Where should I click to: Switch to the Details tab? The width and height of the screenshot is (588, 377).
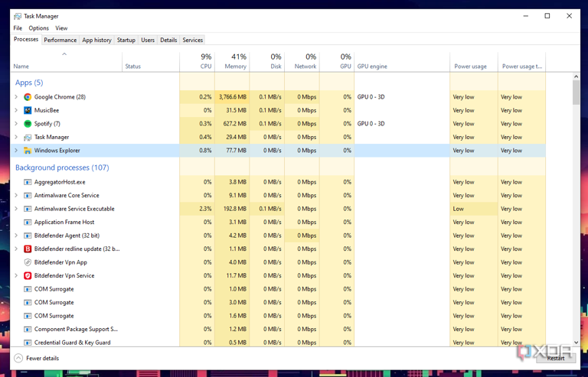[x=168, y=40]
